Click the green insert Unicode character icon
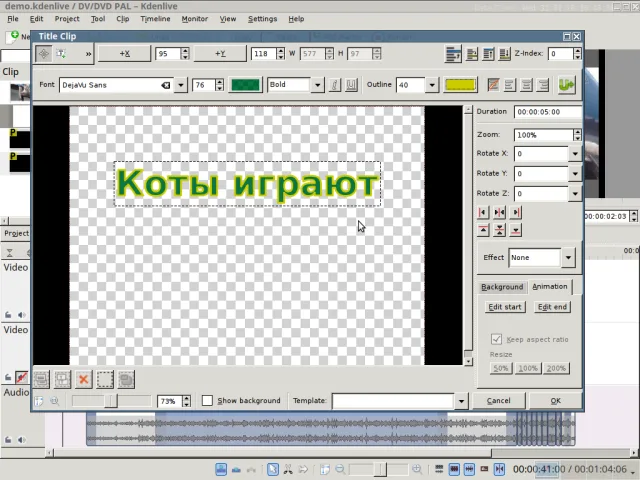This screenshot has height=480, width=640. click(x=567, y=85)
